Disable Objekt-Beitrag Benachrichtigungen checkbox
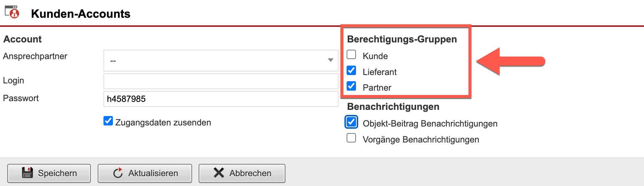 [351, 122]
